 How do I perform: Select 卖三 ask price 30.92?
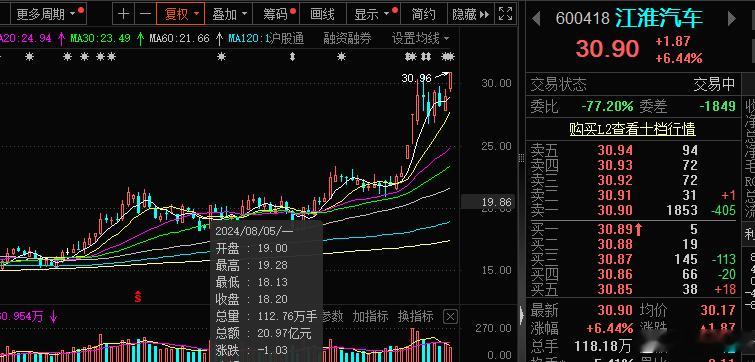615,181
